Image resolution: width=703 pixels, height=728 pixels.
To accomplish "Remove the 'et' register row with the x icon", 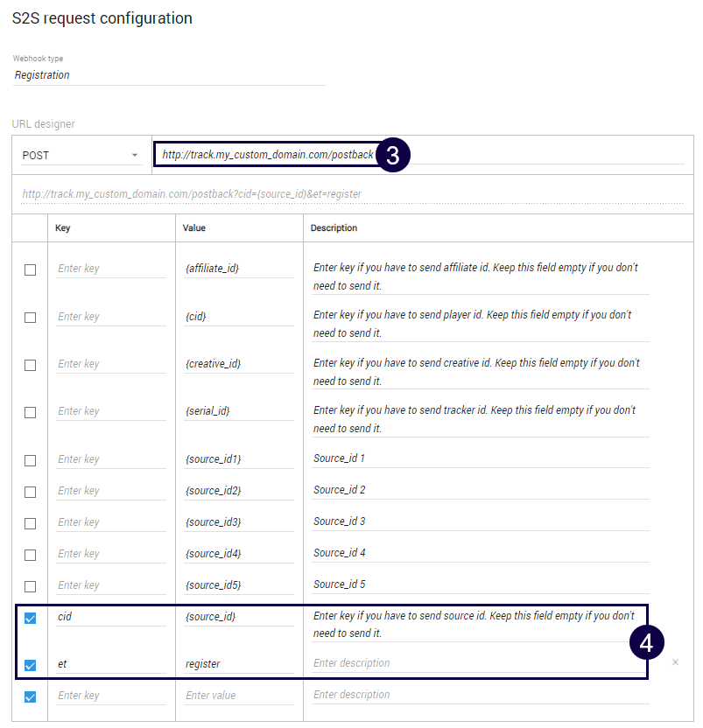I will pos(675,662).
